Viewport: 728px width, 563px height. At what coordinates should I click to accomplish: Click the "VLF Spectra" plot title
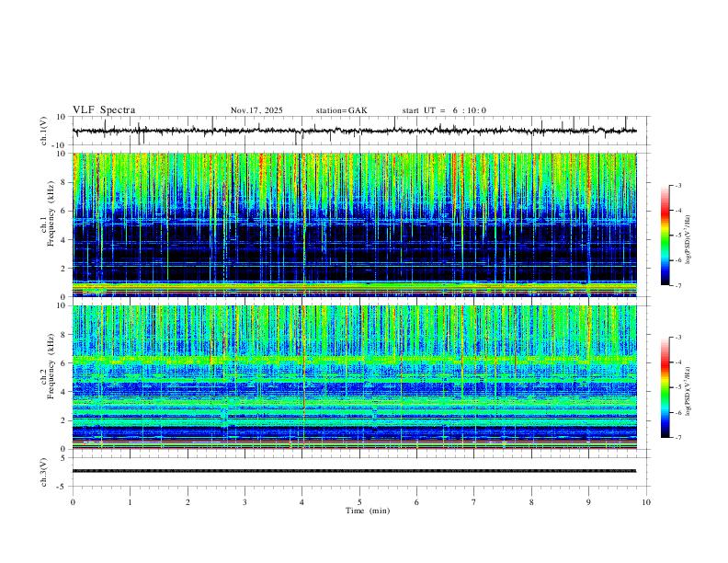tap(104, 110)
